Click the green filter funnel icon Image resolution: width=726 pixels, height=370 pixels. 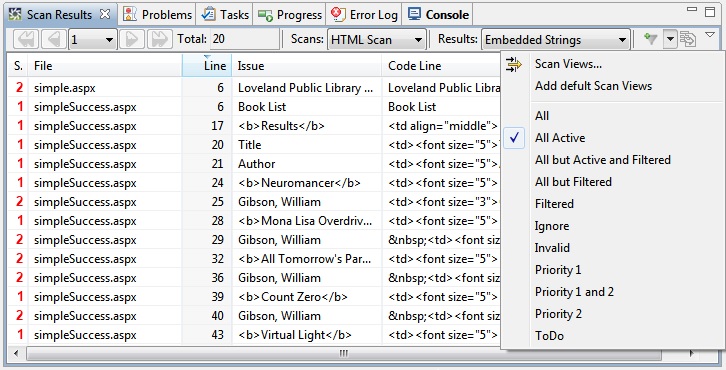(651, 39)
